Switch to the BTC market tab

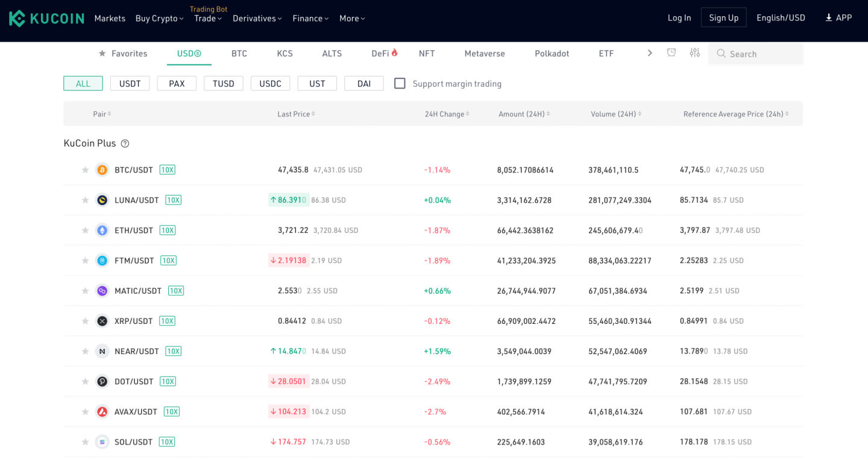pyautogui.click(x=239, y=53)
